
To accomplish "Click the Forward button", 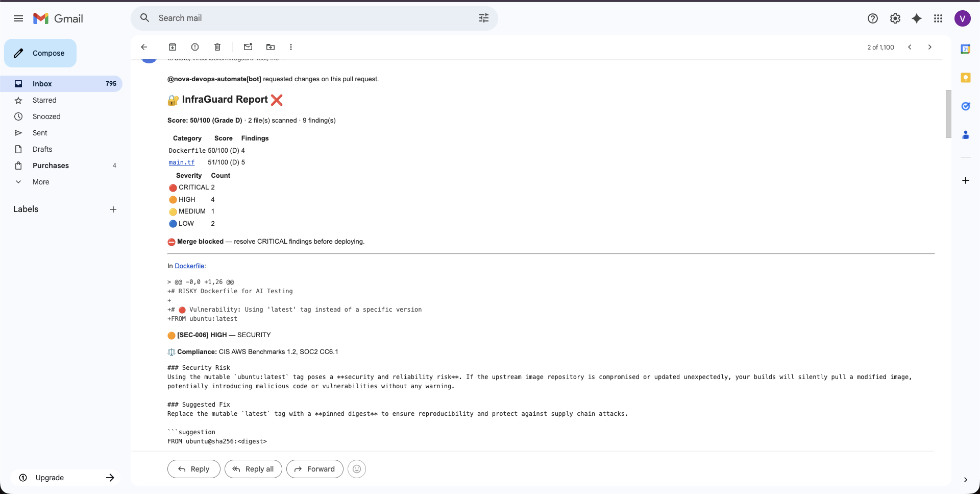I will [315, 469].
